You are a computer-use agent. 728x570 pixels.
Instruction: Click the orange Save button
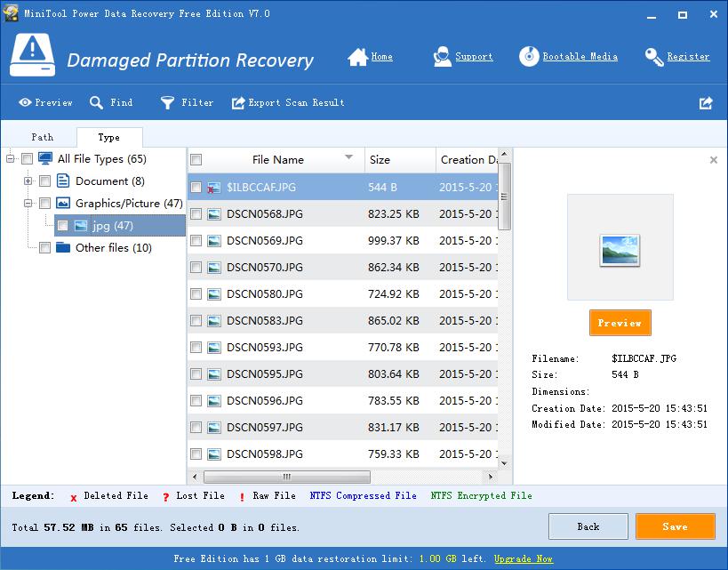click(x=675, y=526)
